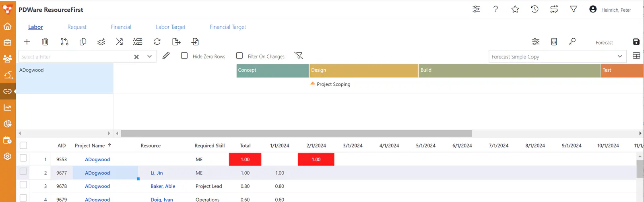Open the Li, Jin resource link
The height and width of the screenshot is (202, 644).
tap(157, 173)
